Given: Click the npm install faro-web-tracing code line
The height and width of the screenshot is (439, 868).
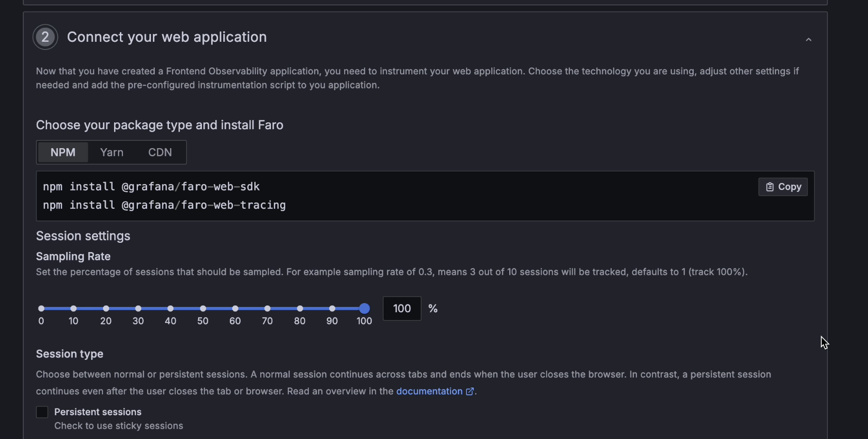Looking at the screenshot, I should [x=164, y=205].
